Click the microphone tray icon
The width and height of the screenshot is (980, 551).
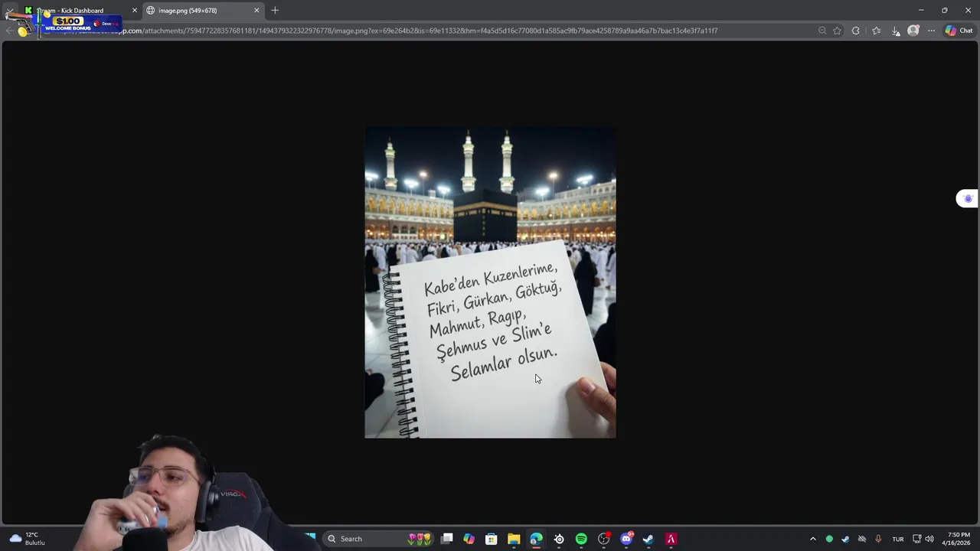(878, 539)
